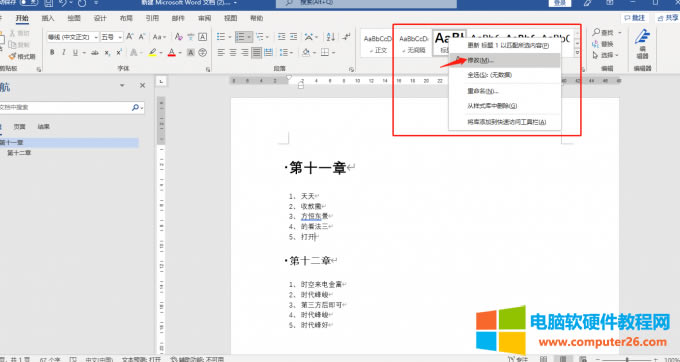The image size is (680, 362).
Task: Click the Align Left icon
Action: 221,52
